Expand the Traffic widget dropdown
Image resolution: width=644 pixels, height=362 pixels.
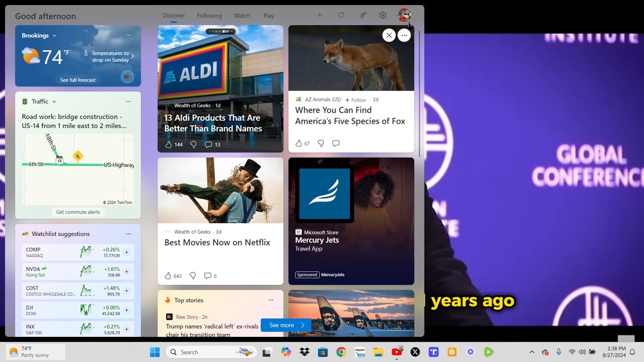point(54,102)
